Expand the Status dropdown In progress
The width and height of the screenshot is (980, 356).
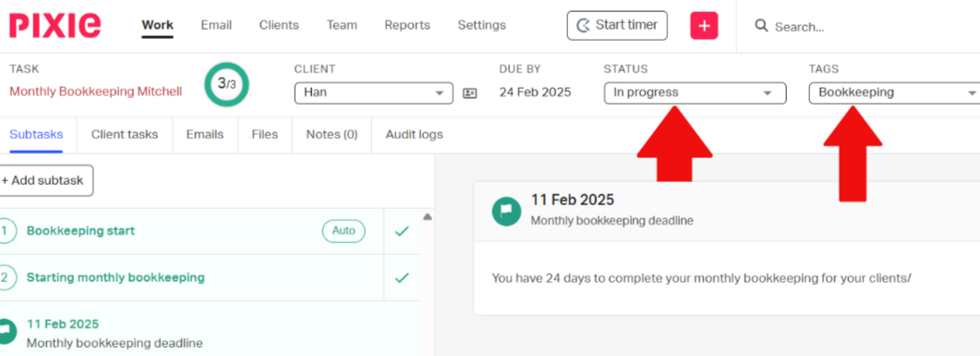coord(695,93)
